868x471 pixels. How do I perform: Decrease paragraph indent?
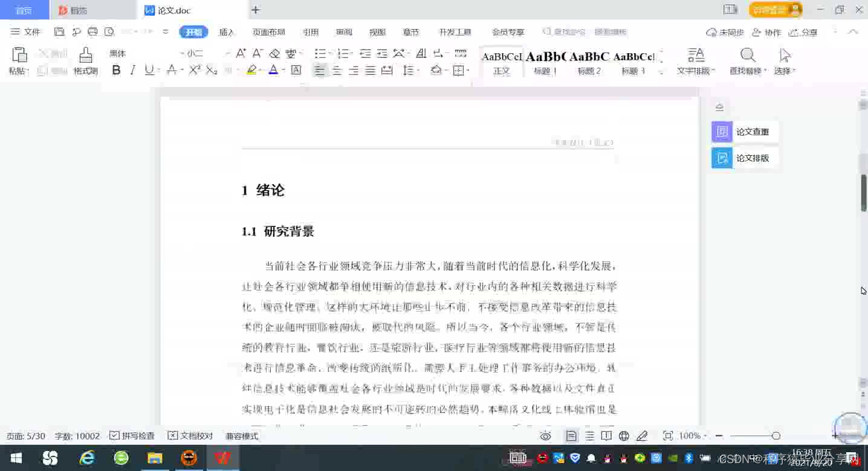[365, 53]
